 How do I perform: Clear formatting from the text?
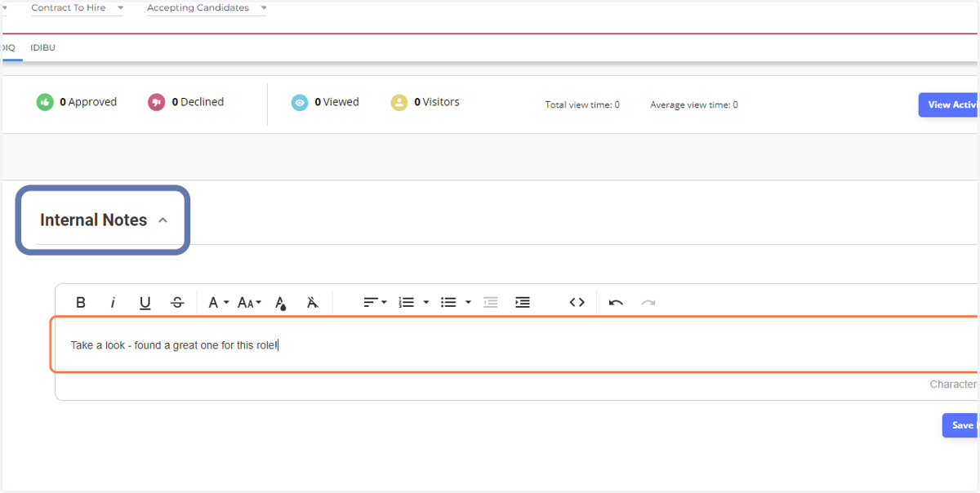click(x=312, y=302)
